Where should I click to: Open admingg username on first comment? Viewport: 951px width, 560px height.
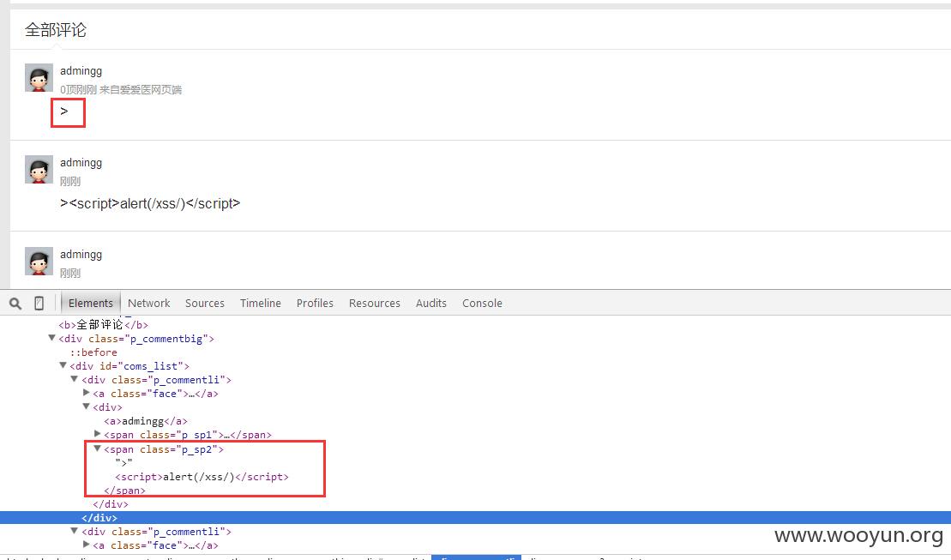pos(81,71)
